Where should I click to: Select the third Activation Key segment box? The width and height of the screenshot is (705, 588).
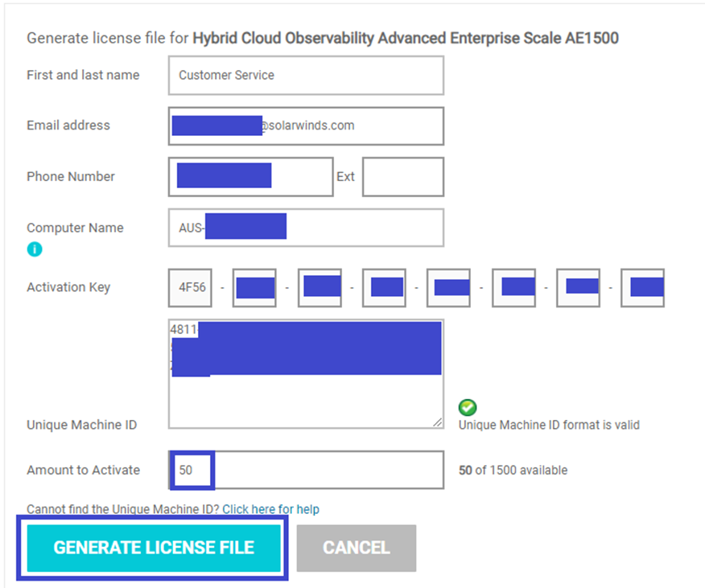coord(320,288)
